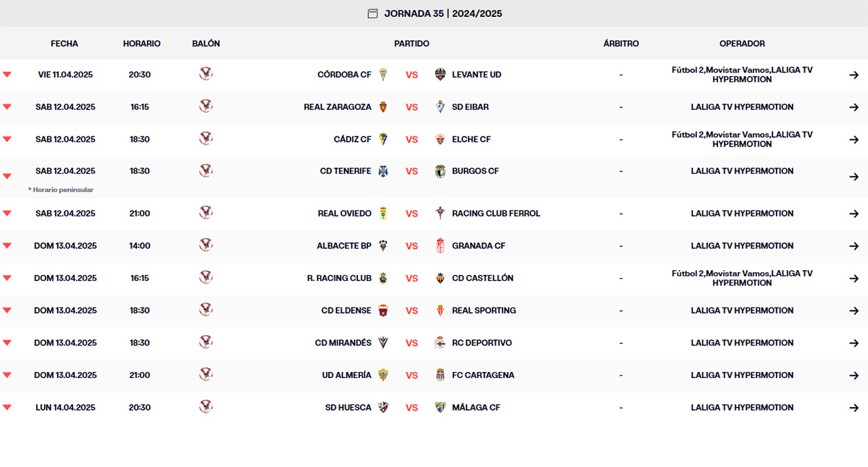Expand the Albacete BP vs Granada row

tap(7, 246)
